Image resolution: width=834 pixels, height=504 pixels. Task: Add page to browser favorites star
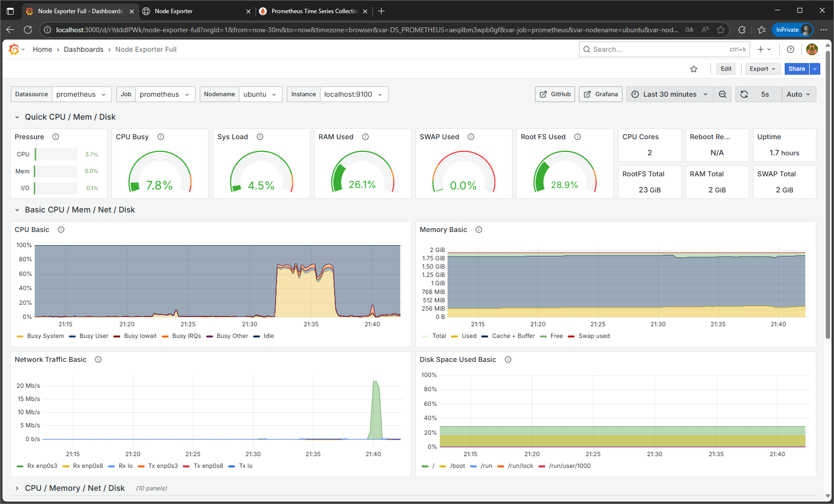point(721,30)
